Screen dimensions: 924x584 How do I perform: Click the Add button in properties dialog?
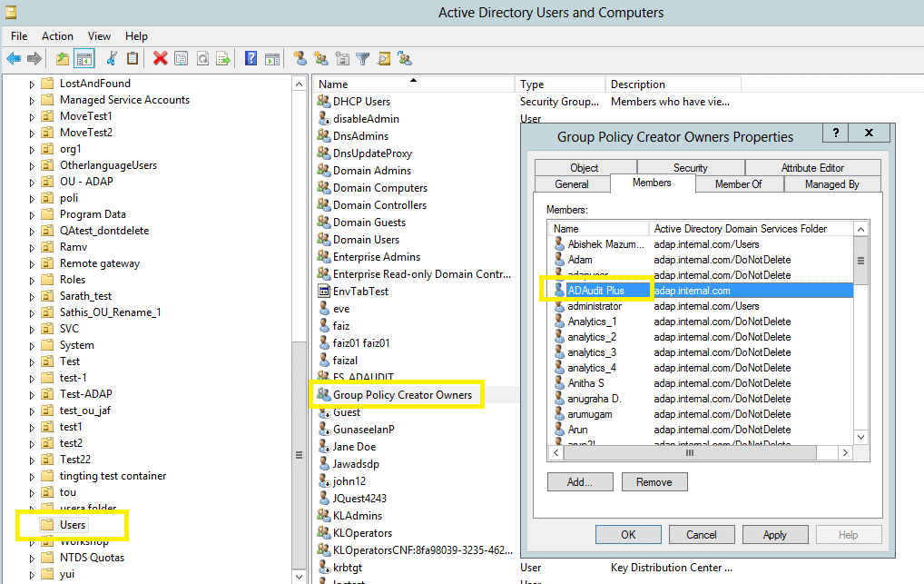580,481
